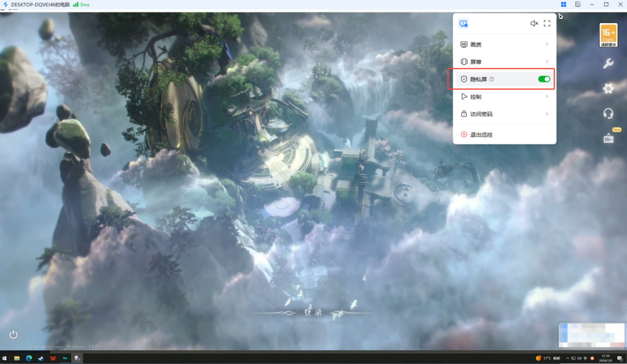Enter fullscreen via the panel's expand icon
This screenshot has height=364, width=627.
pyautogui.click(x=547, y=24)
